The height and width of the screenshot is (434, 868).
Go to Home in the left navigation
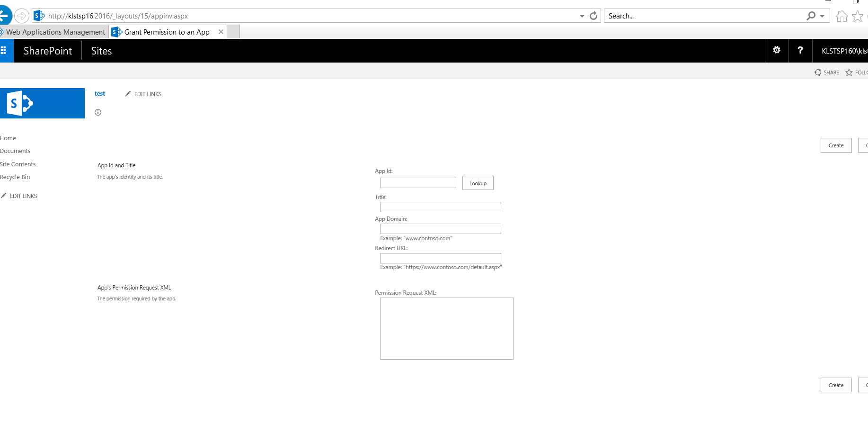(x=8, y=138)
